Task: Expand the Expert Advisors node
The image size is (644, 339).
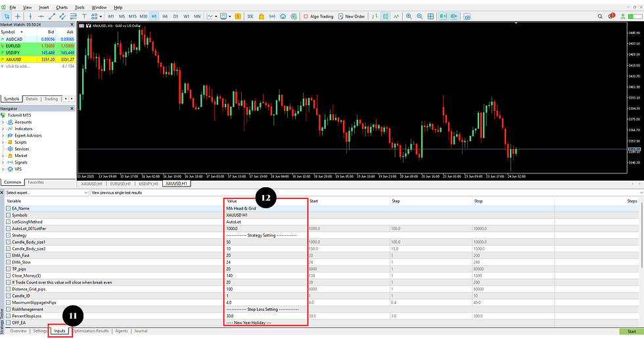Action: [3, 135]
